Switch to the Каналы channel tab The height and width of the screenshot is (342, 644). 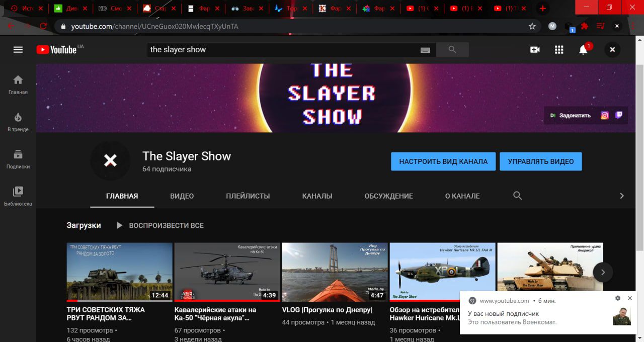point(317,196)
